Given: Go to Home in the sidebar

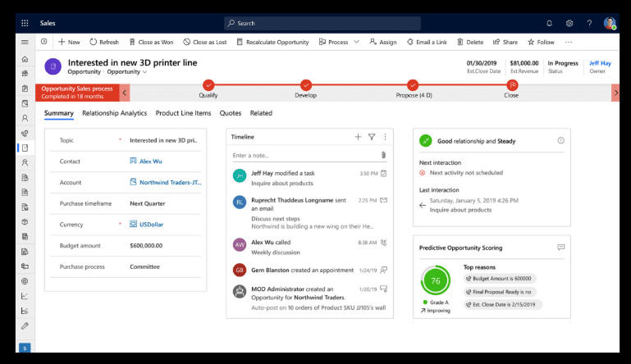Looking at the screenshot, I should coord(25,59).
